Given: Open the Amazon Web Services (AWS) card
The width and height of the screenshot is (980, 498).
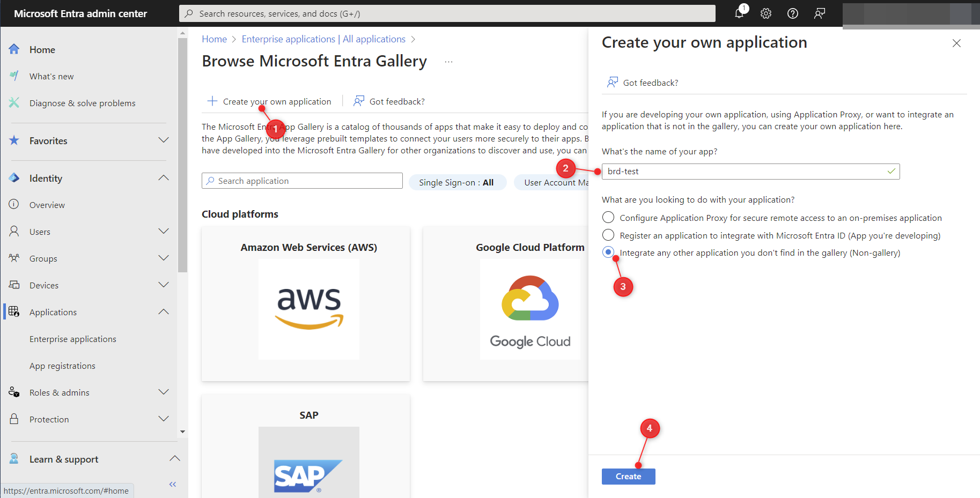Looking at the screenshot, I should [x=306, y=303].
